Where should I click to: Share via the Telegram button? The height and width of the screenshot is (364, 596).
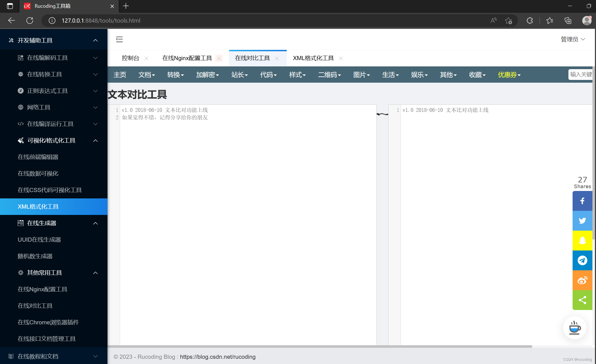[x=582, y=260]
